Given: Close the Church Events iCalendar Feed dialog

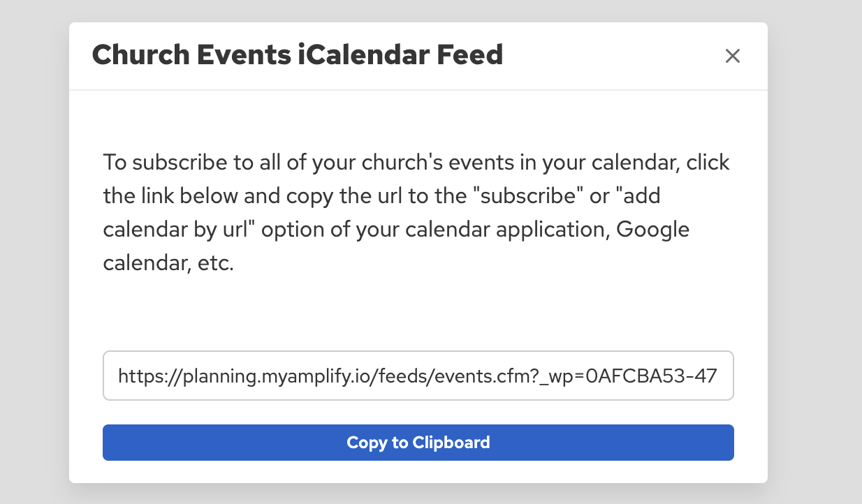Looking at the screenshot, I should [732, 56].
